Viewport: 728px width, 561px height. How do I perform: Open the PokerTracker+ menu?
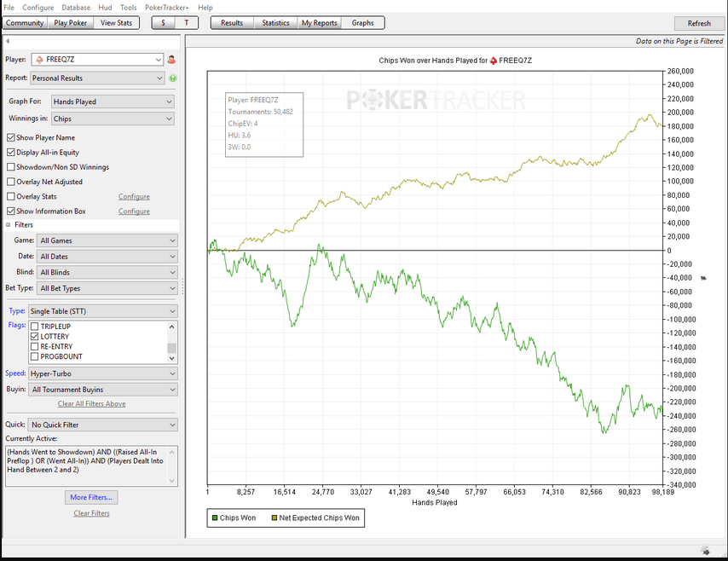coord(167,8)
